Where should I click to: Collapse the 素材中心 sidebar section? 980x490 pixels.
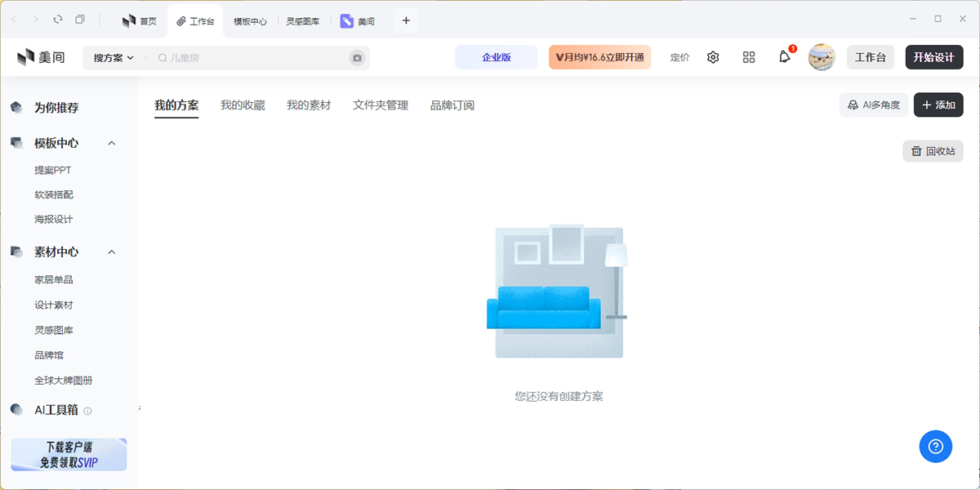tap(112, 252)
